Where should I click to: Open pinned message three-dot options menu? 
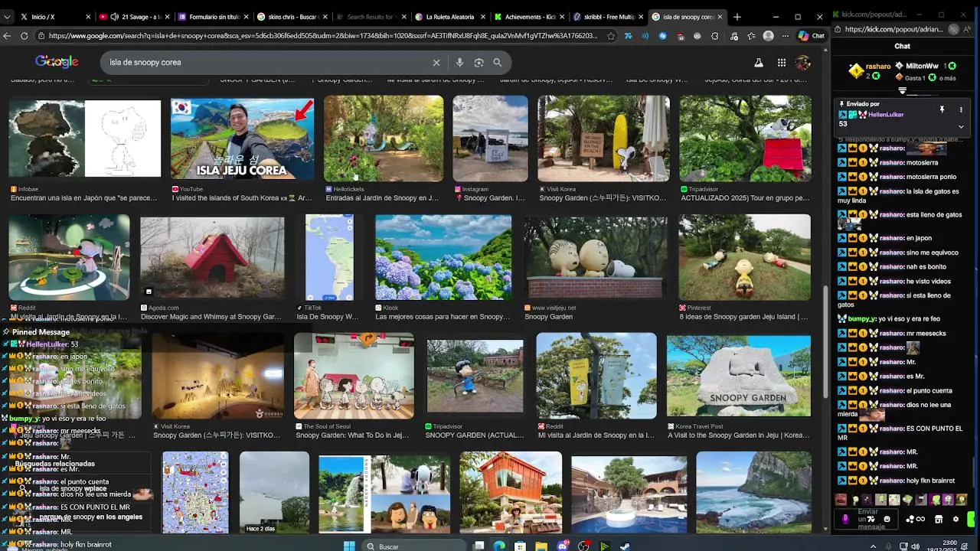coord(961,110)
